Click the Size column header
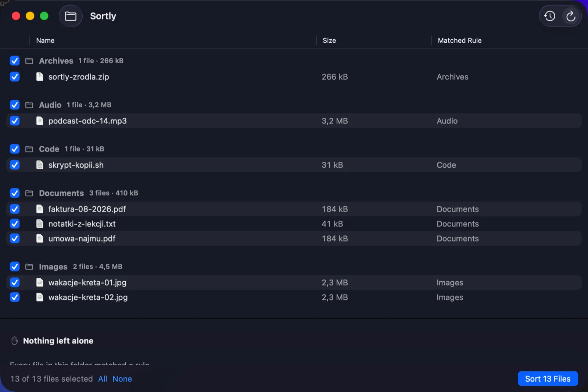 click(329, 40)
